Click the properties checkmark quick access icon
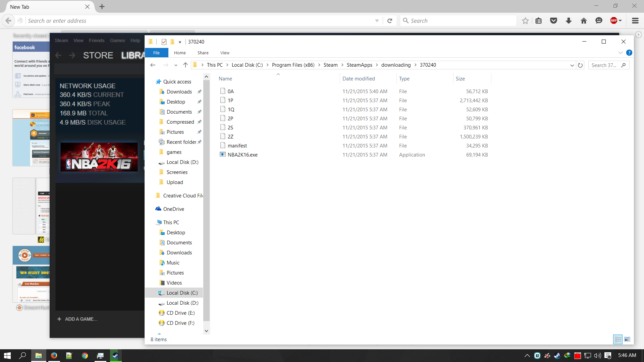This screenshot has width=644, height=362. (164, 42)
